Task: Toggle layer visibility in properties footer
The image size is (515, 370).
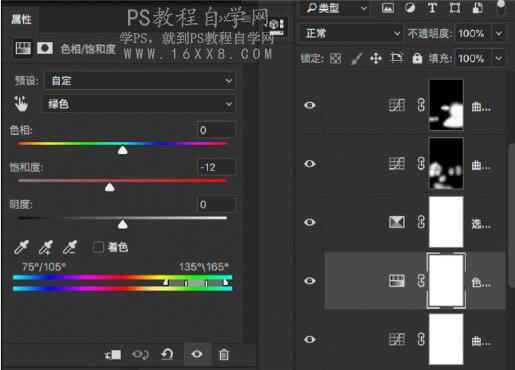Action: click(197, 354)
